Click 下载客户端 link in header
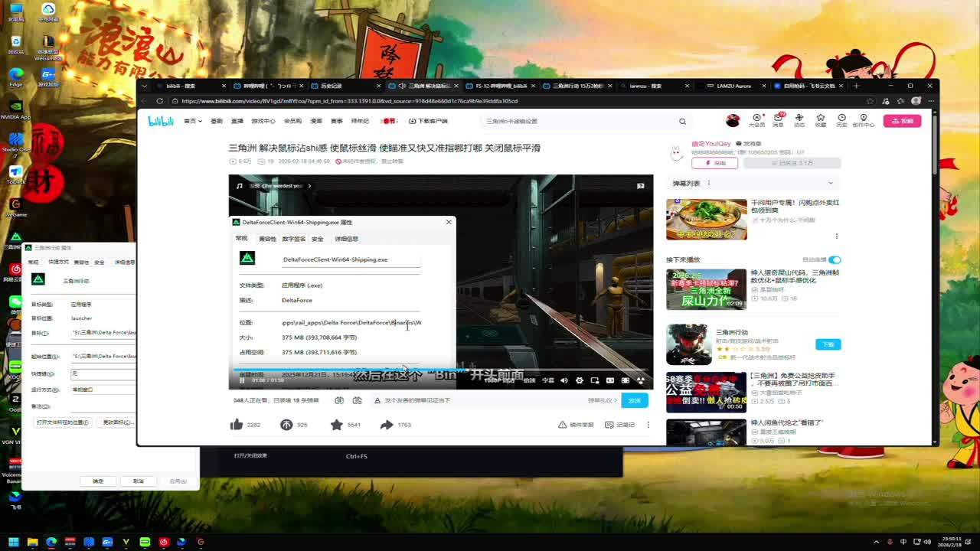Viewport: 980px width, 551px height. (x=428, y=121)
